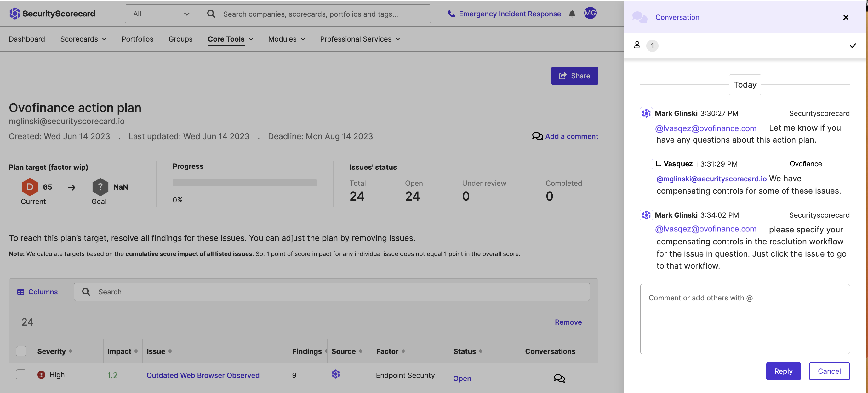Click the first @lvasqez@ovofinance.com mention
Image resolution: width=868 pixels, height=393 pixels.
705,128
